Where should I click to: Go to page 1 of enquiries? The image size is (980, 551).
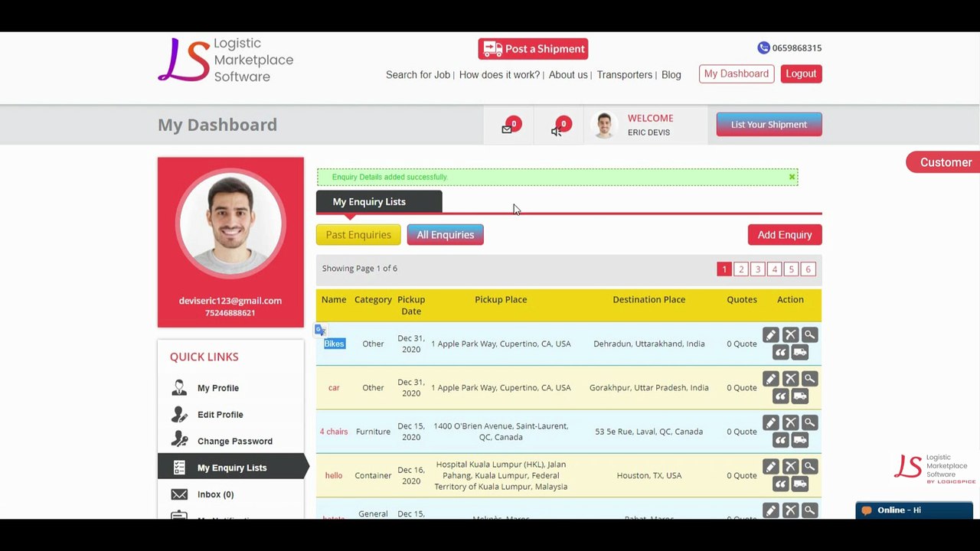pyautogui.click(x=724, y=269)
